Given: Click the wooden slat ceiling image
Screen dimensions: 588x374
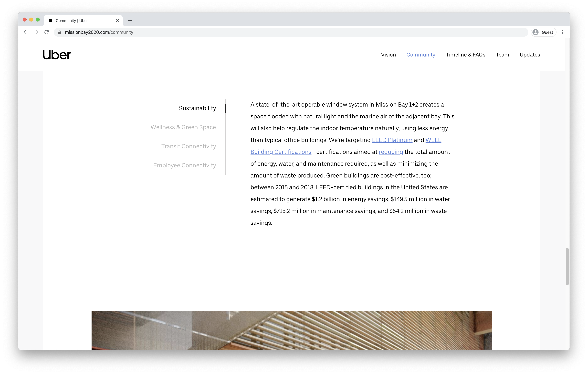Looking at the screenshot, I should 292,330.
